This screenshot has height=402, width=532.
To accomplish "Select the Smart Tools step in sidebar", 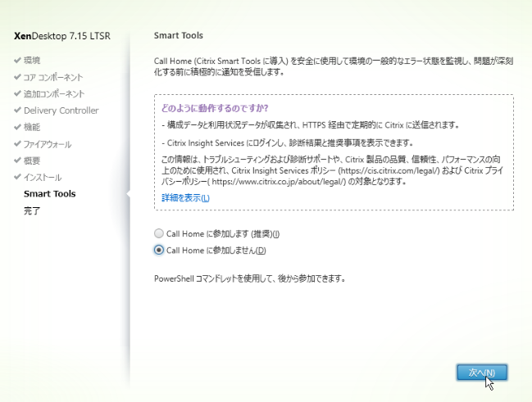I will tap(49, 194).
